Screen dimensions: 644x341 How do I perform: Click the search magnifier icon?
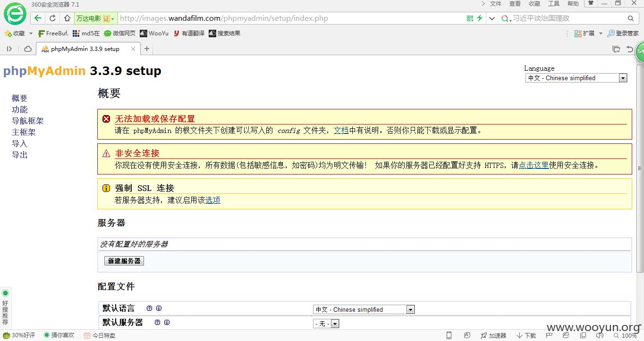coord(631,18)
